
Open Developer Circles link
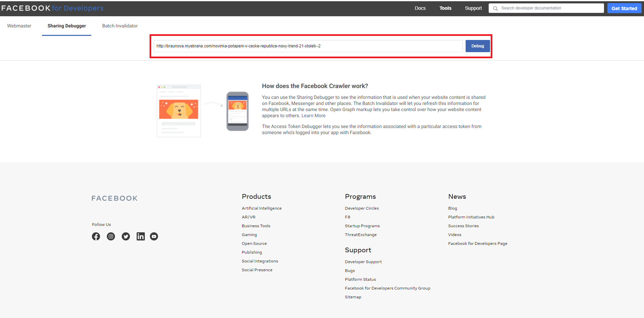click(362, 208)
